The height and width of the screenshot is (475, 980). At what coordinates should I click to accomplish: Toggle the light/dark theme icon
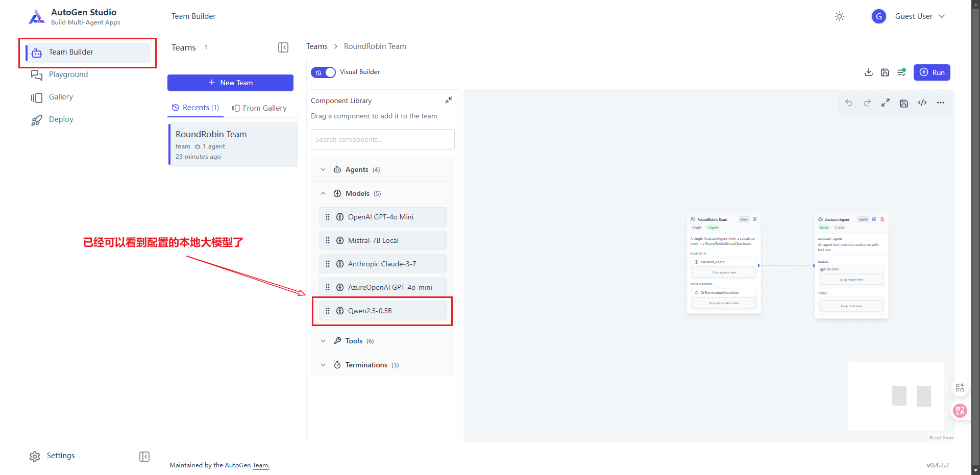pos(840,16)
